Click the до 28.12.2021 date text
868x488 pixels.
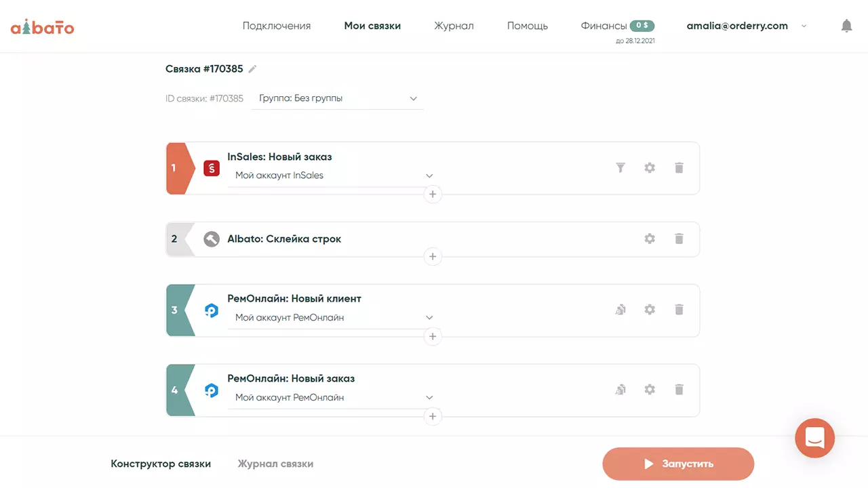[635, 41]
